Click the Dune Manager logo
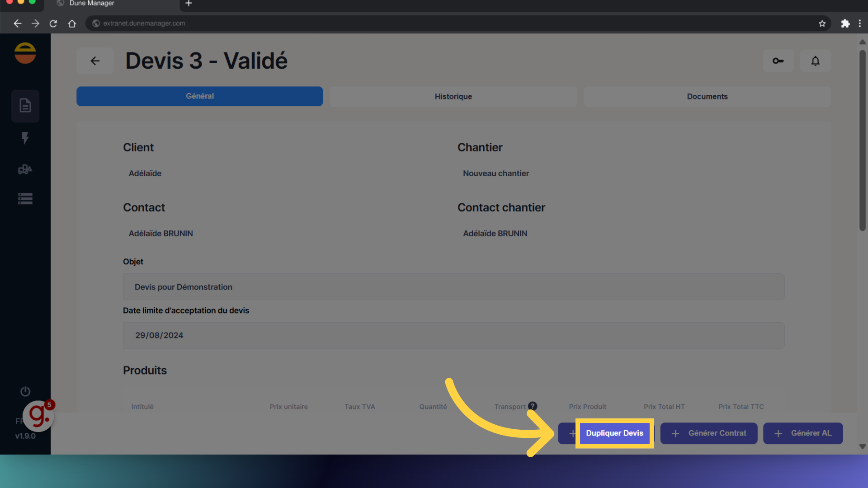The image size is (868, 488). point(25,53)
